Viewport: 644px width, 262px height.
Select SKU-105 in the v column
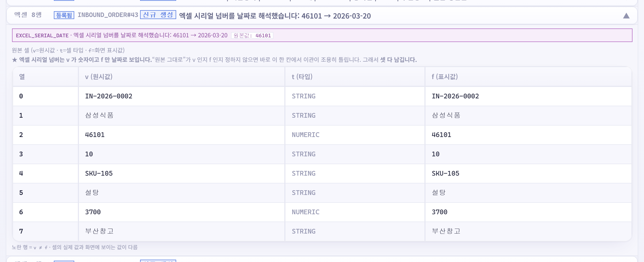click(x=99, y=173)
